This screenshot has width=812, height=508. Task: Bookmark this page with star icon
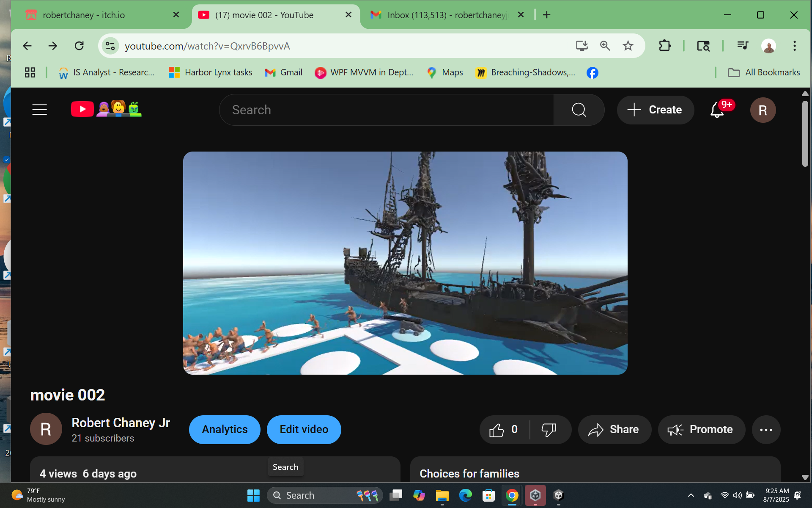(x=628, y=46)
